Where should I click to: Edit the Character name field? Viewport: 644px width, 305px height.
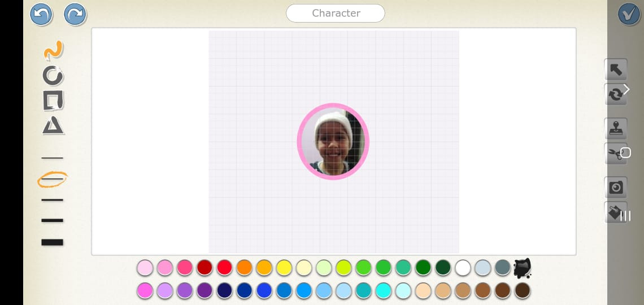tap(336, 13)
